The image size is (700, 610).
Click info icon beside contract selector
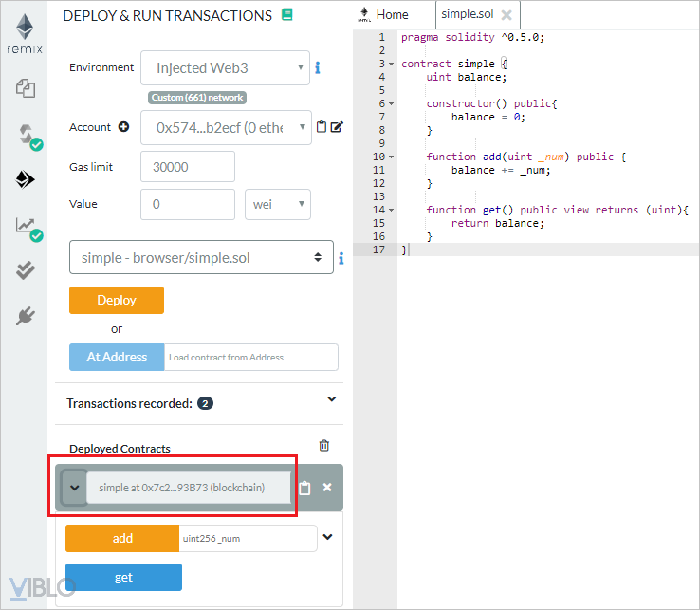[x=341, y=258]
